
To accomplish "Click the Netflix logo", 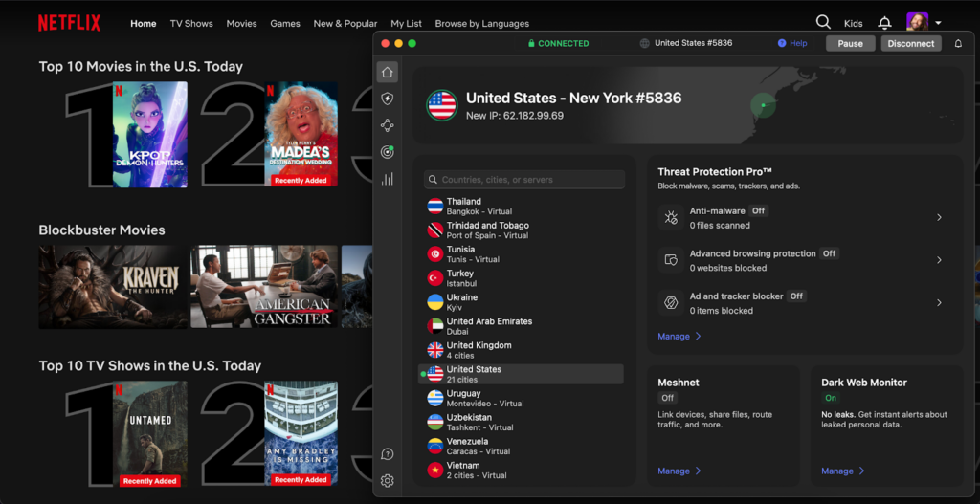I will point(69,23).
